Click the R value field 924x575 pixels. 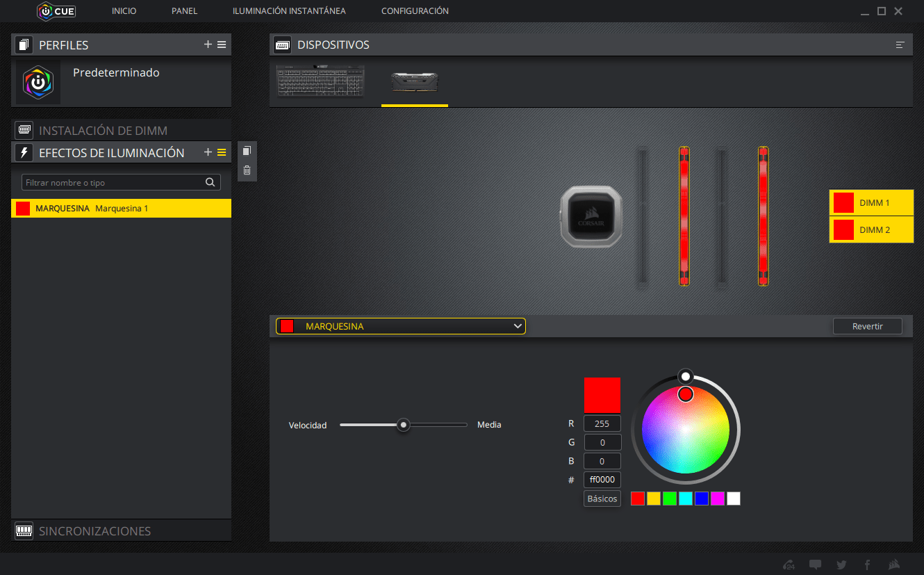pyautogui.click(x=602, y=423)
